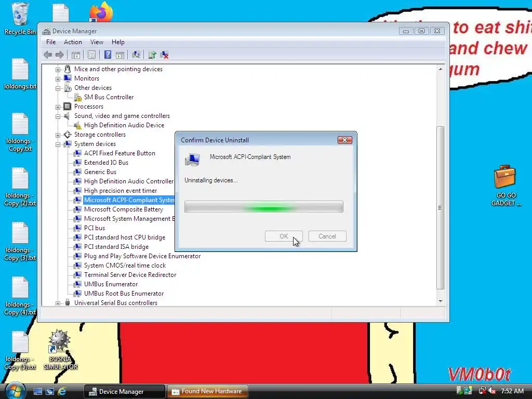Click the Safely Remove Hardware tray icon

click(x=459, y=391)
